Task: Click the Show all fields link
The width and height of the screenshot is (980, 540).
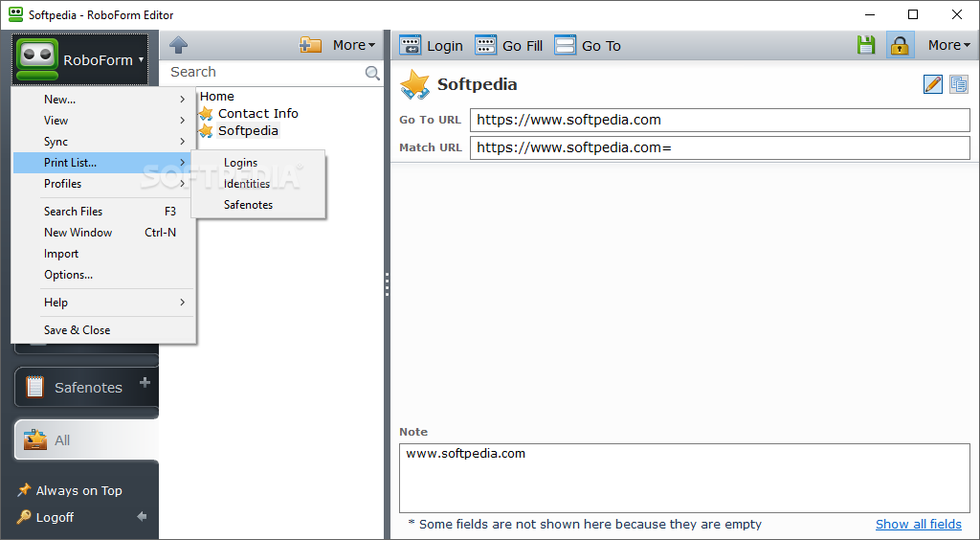Action: [x=918, y=524]
